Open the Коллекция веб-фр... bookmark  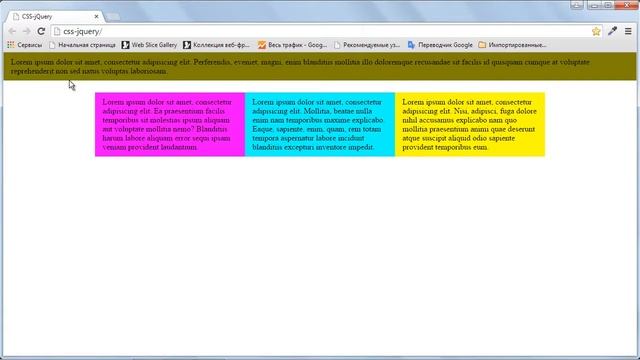(x=216, y=45)
